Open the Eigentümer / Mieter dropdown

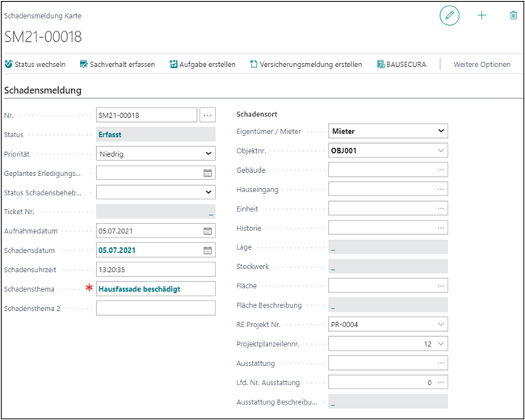[440, 131]
